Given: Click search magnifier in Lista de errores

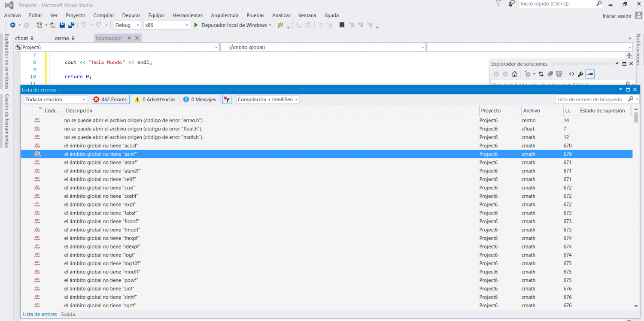Looking at the screenshot, I should (x=631, y=99).
